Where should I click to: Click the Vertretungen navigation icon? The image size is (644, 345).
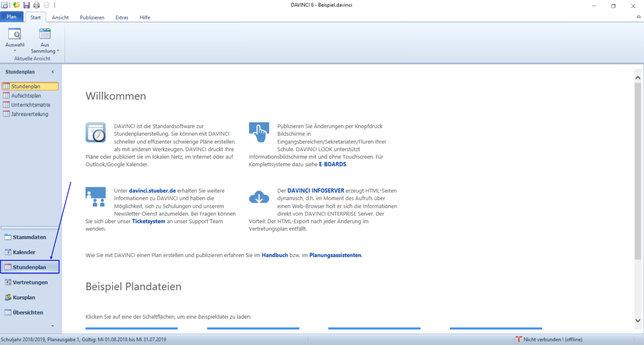coord(8,282)
